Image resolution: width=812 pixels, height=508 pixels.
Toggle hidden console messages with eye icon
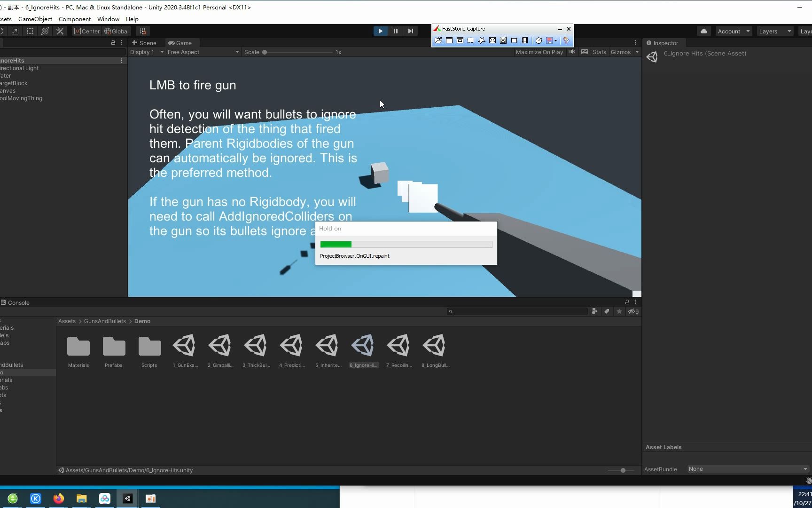633,311
